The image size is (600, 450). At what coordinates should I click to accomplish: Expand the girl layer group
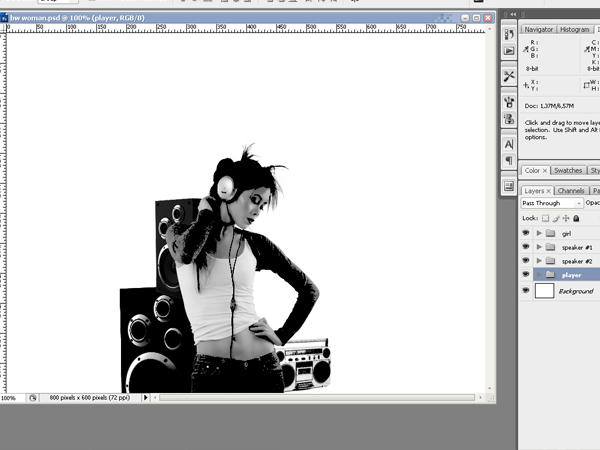[539, 233]
